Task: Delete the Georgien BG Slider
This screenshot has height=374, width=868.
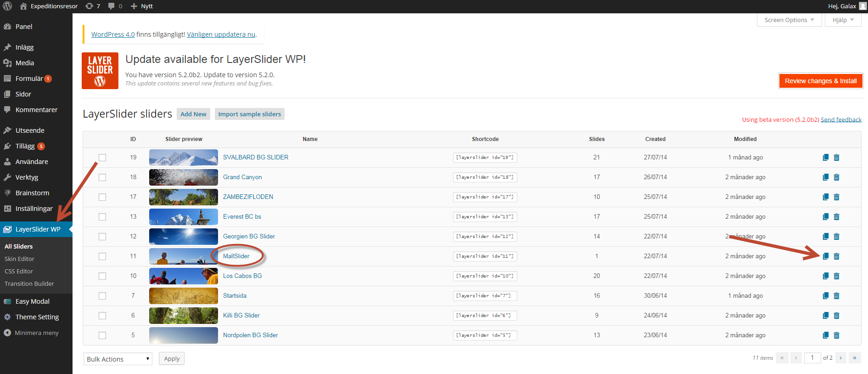Action: 836,237
